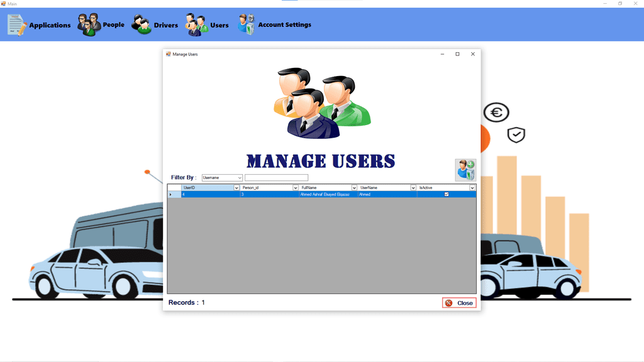Open the Applications menu icon
Viewport: 644px width, 362px height.
tap(17, 25)
